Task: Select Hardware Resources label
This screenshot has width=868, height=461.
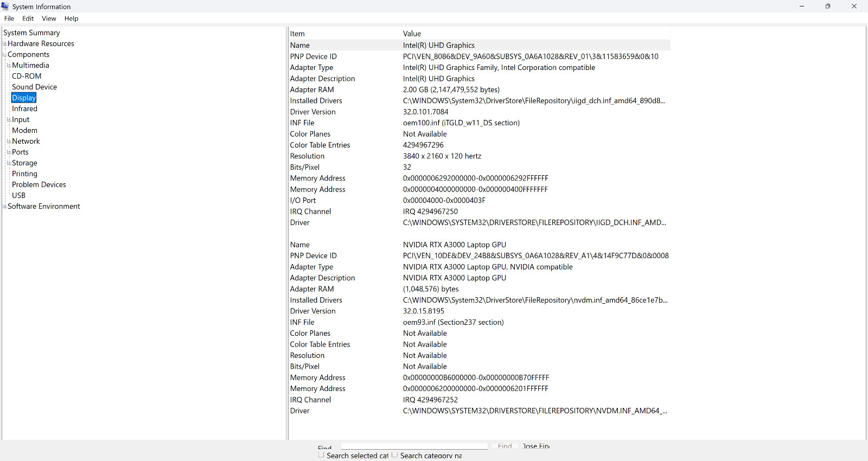Action: pyautogui.click(x=41, y=43)
